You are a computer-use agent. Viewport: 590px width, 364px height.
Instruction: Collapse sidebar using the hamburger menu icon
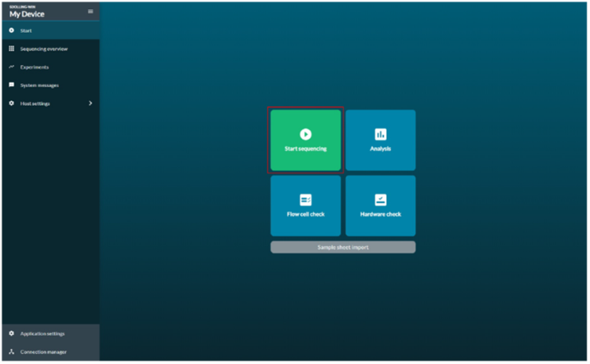coord(90,12)
